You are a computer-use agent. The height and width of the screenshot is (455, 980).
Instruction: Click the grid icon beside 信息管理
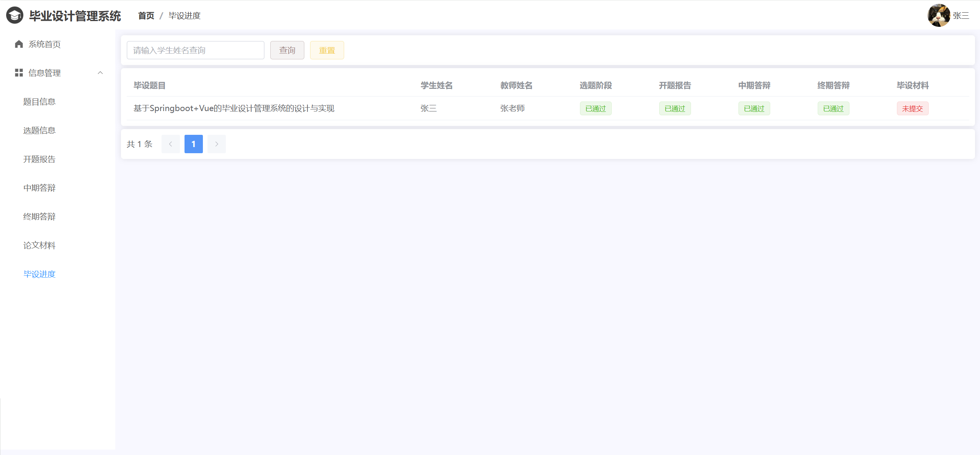tap(19, 73)
